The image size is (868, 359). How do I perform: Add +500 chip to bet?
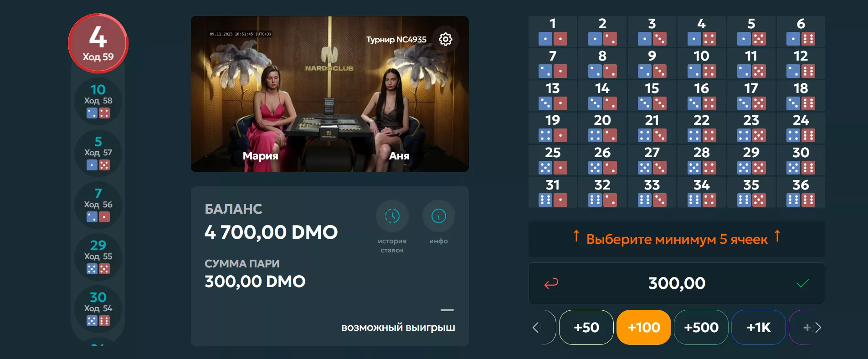[x=701, y=328]
